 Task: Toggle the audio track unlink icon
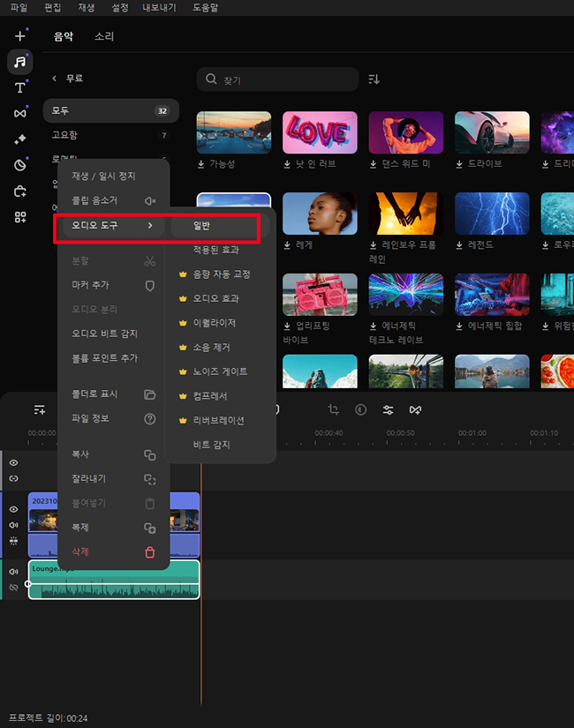coord(14,588)
